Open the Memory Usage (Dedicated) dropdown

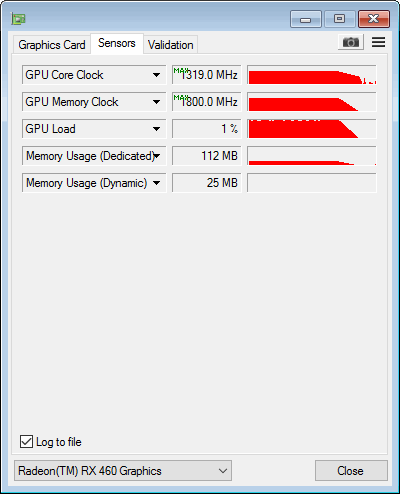point(157,156)
